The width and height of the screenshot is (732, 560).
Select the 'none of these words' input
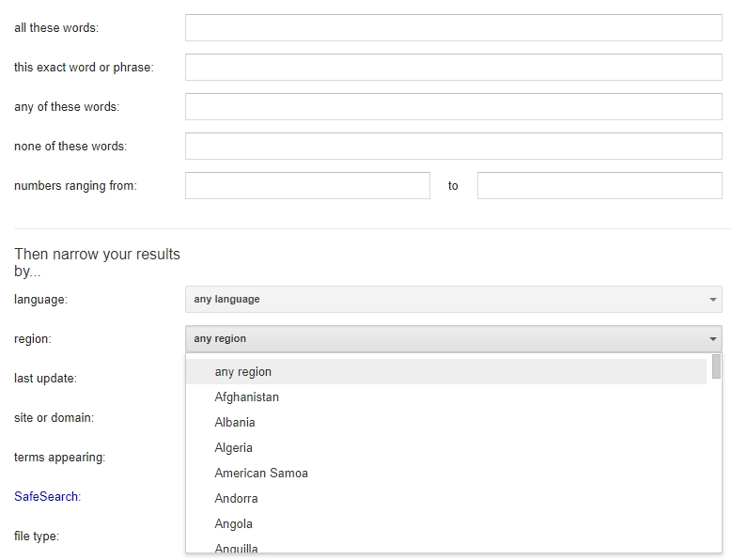click(x=453, y=147)
